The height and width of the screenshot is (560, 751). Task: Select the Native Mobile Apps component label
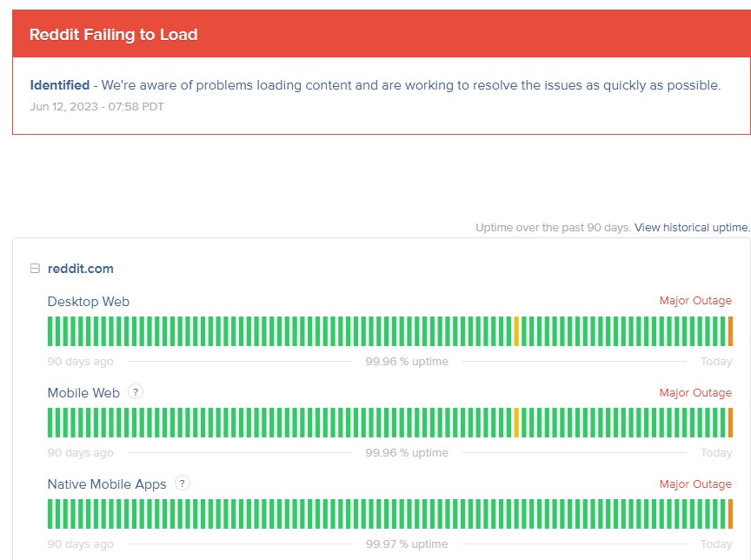point(107,484)
